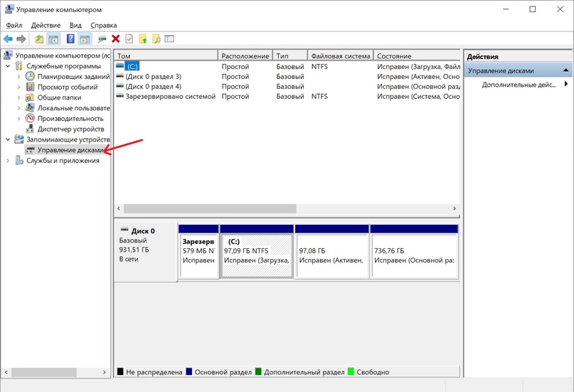
Task: Open the Справка menu
Action: click(x=104, y=25)
